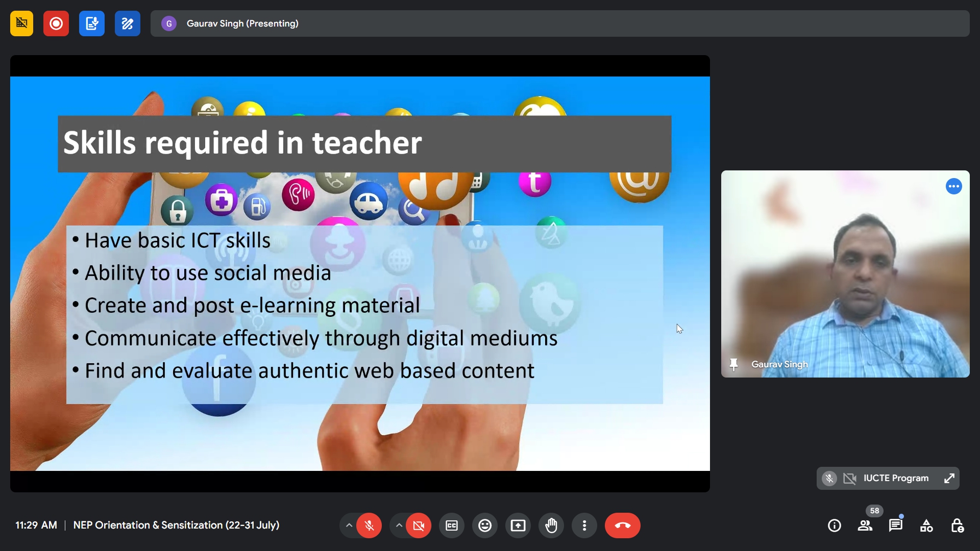The image size is (980, 551).
Task: Toggle the microphone mute button
Action: [369, 525]
